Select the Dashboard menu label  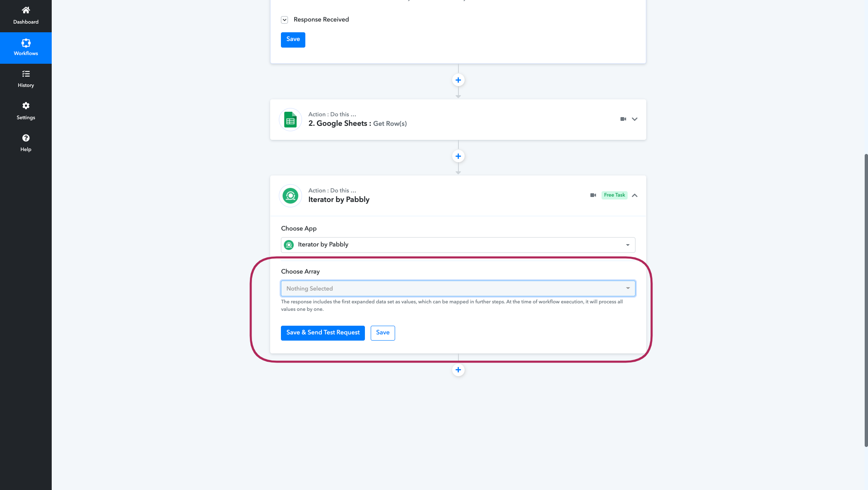pyautogui.click(x=26, y=22)
